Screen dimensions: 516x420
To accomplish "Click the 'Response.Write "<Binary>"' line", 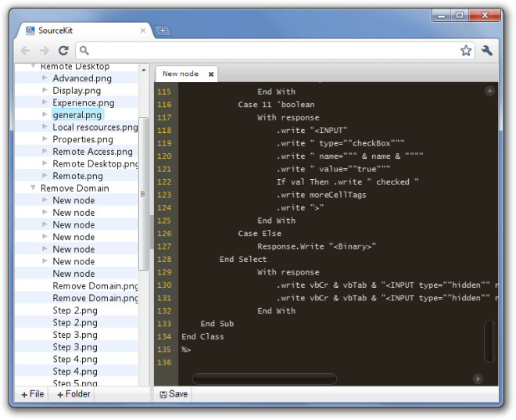I will (317, 246).
